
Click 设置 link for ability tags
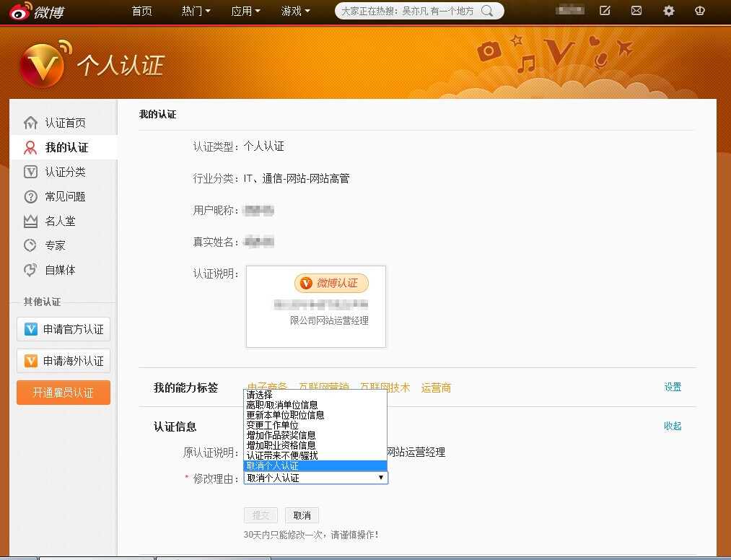click(x=673, y=387)
